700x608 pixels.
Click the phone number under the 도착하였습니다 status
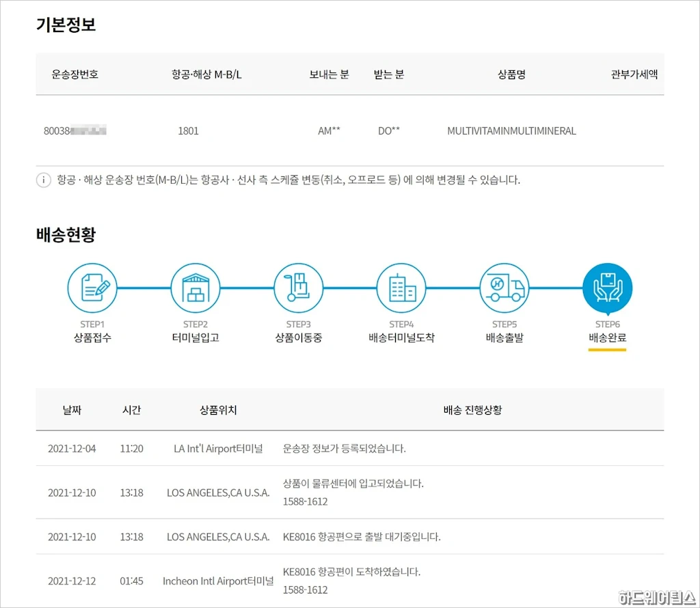click(x=306, y=590)
